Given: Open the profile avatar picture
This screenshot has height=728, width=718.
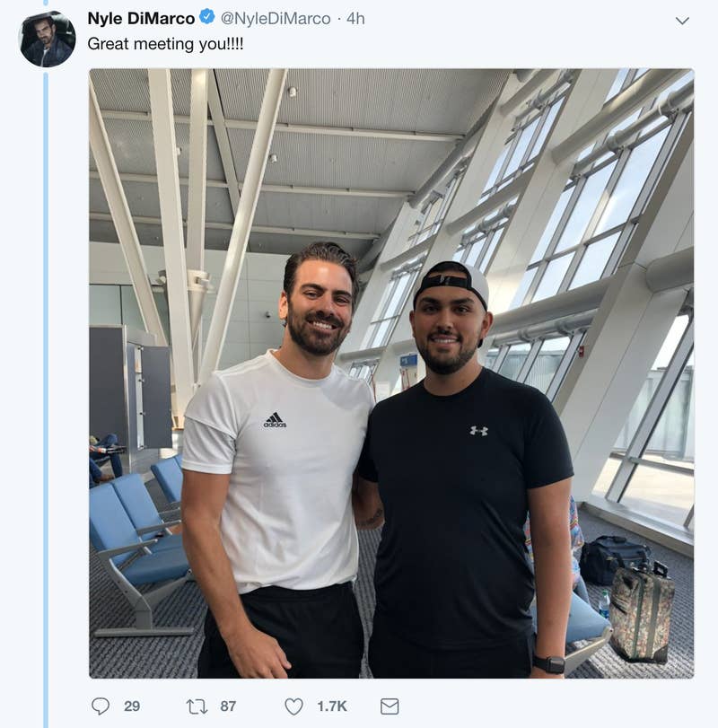Looking at the screenshot, I should [x=47, y=39].
